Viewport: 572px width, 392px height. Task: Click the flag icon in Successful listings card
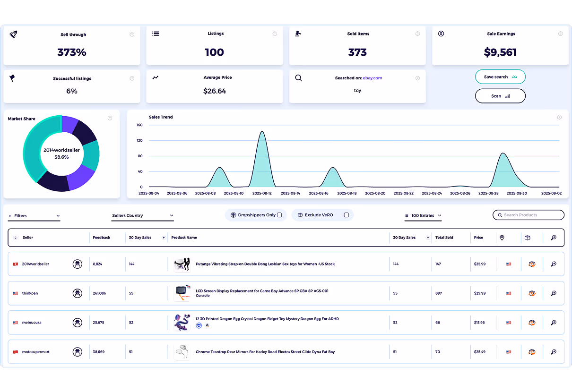[x=12, y=78]
